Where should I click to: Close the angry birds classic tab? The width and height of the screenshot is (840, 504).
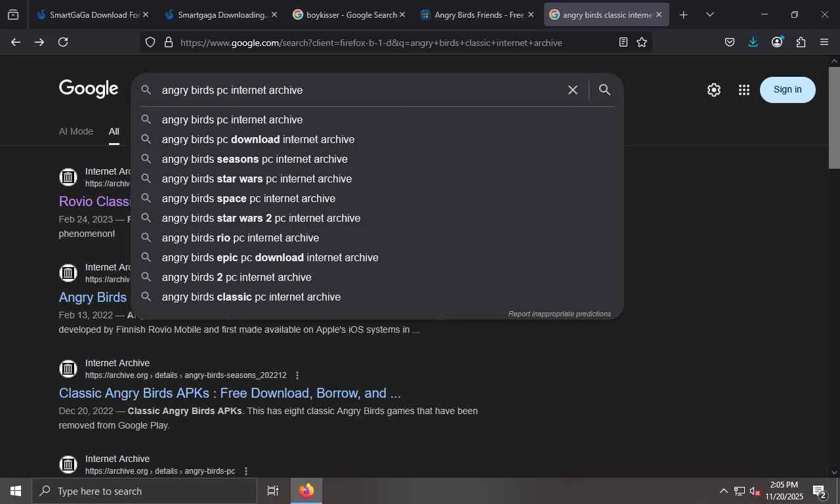pyautogui.click(x=659, y=14)
